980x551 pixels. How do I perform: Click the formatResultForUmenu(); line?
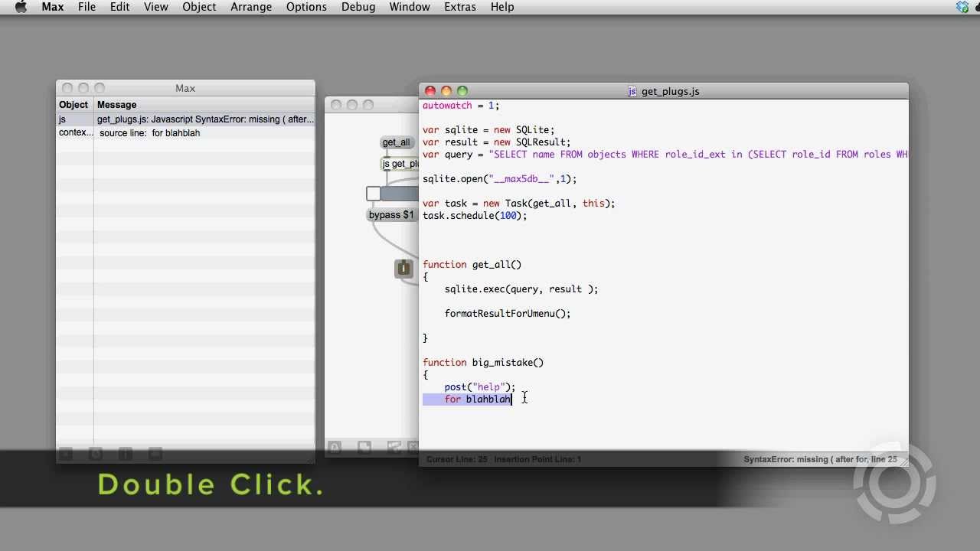coord(508,314)
